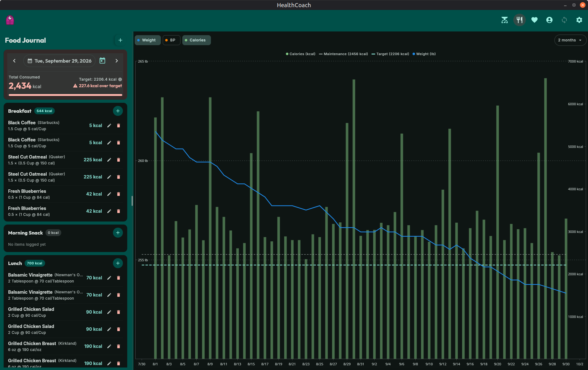The width and height of the screenshot is (588, 370).
Task: Delete the first Grilled Chicken Breast entry
Action: (119, 346)
